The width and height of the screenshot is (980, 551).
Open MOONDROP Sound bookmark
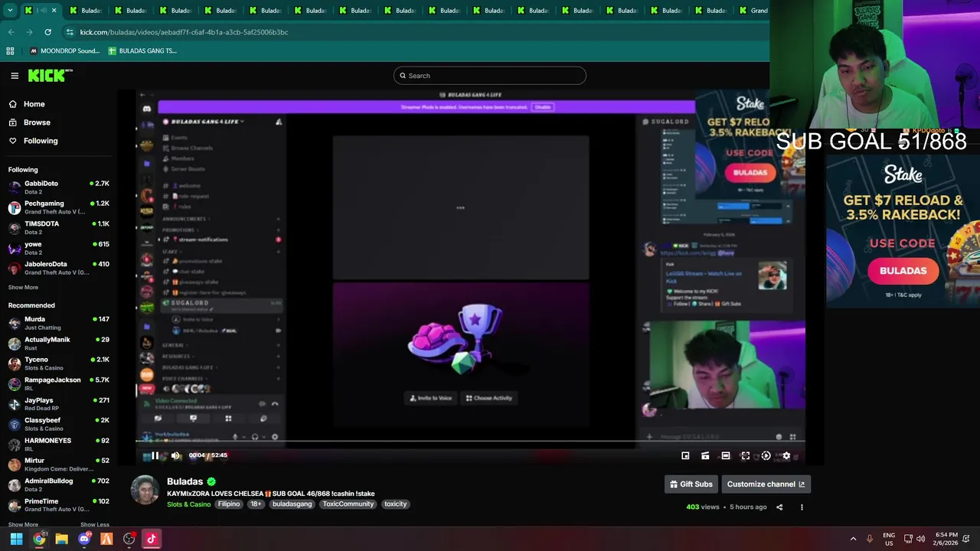[64, 51]
